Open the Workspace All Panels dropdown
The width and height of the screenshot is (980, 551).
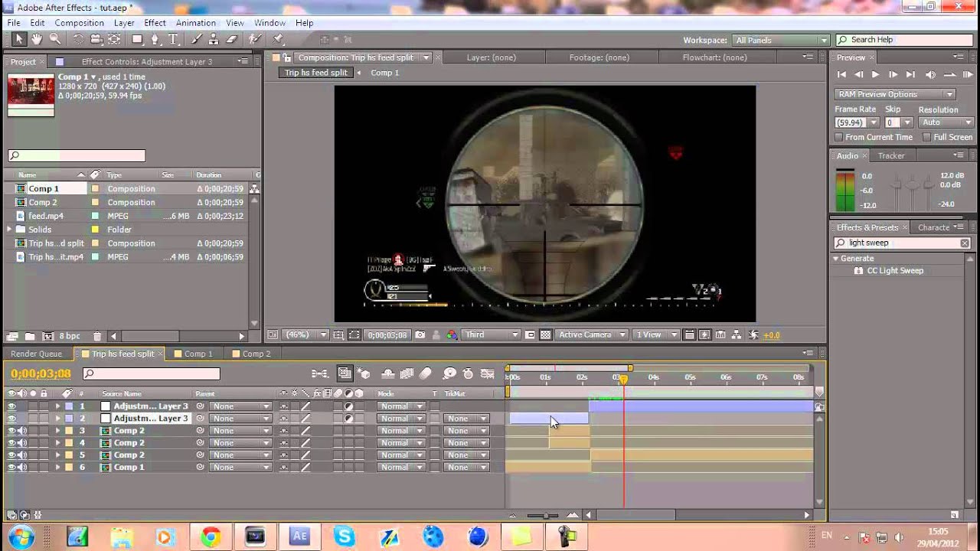point(781,40)
